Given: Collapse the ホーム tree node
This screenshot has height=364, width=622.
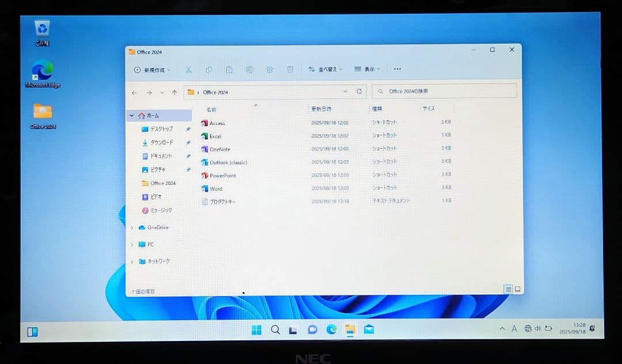Looking at the screenshot, I should 132,116.
